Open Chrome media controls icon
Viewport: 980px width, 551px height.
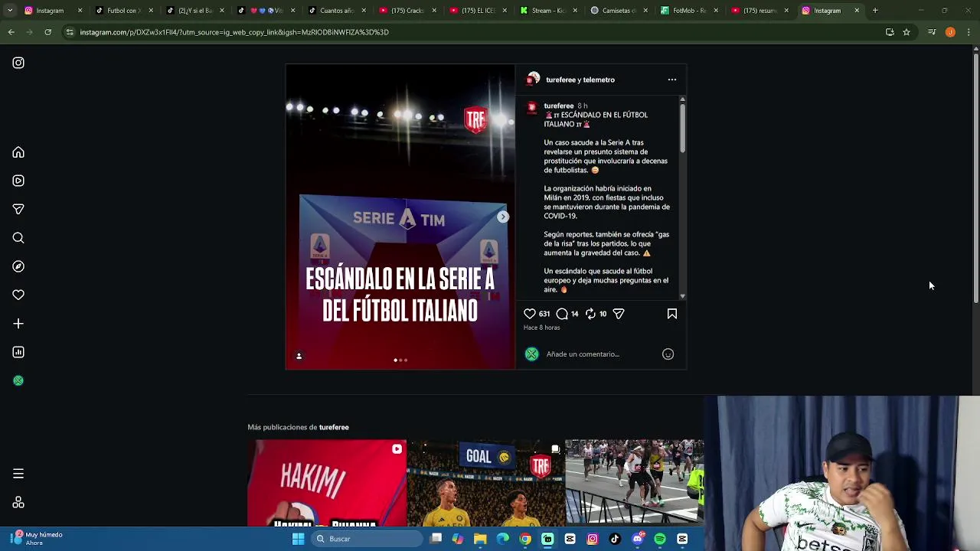pos(932,32)
